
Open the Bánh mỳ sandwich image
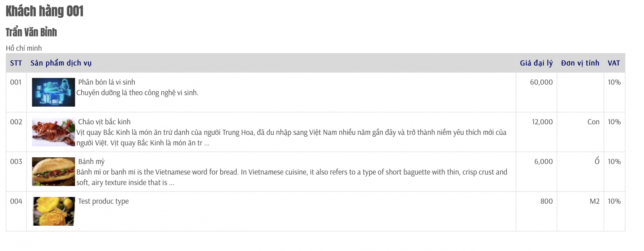tap(54, 172)
